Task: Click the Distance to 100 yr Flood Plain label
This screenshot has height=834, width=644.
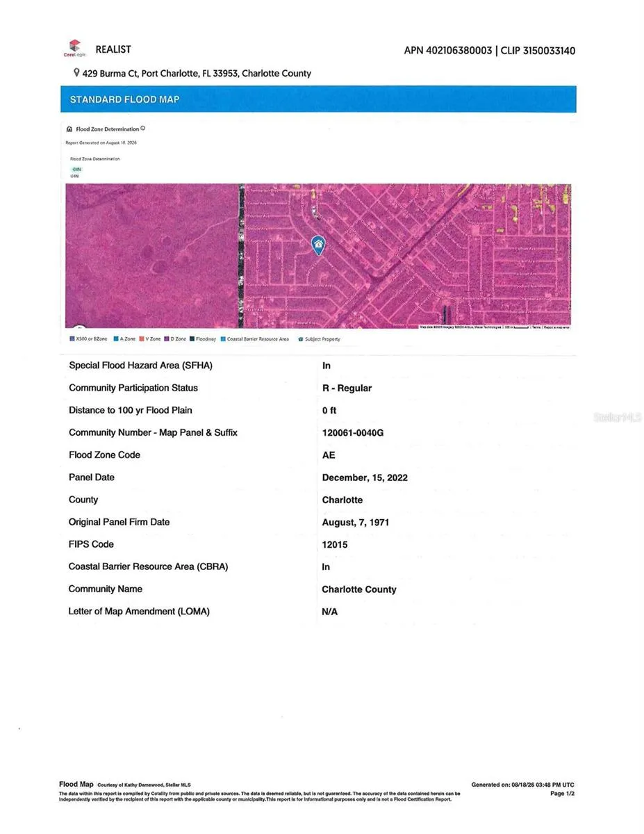Action: pos(131,410)
